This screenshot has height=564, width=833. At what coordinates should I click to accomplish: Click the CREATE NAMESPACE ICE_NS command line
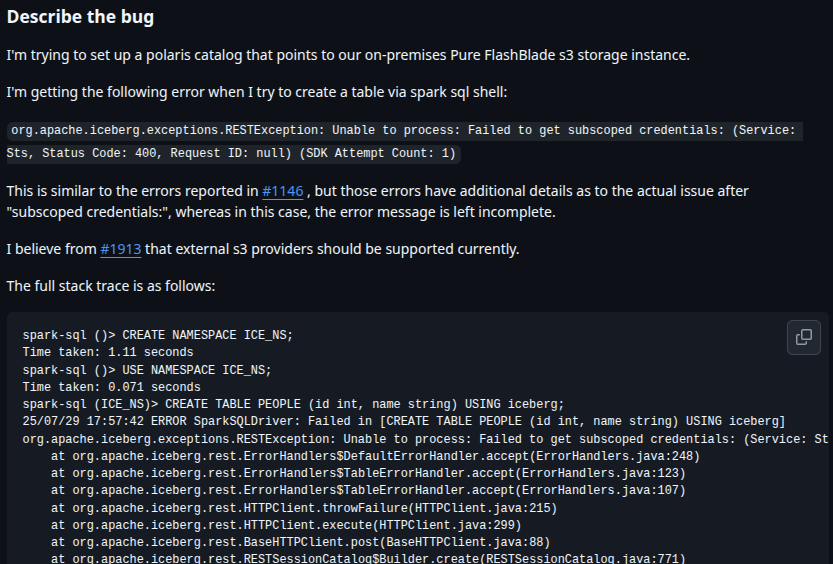tap(158, 335)
